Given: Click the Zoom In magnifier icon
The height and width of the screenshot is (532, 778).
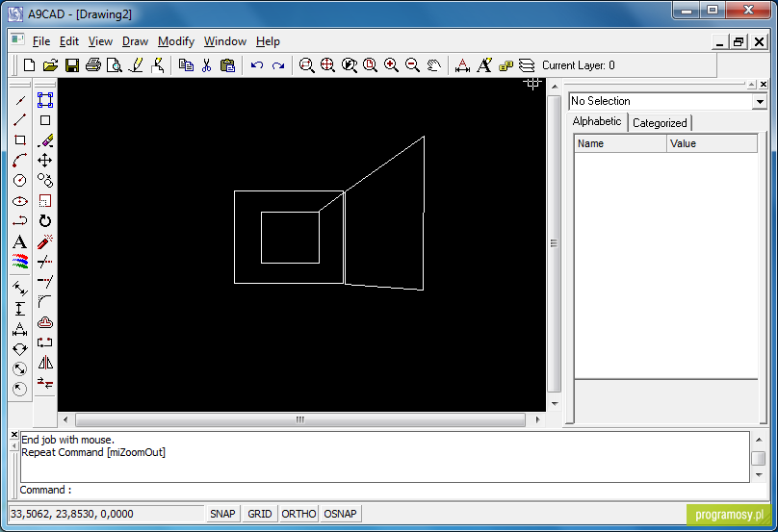Looking at the screenshot, I should (x=391, y=65).
